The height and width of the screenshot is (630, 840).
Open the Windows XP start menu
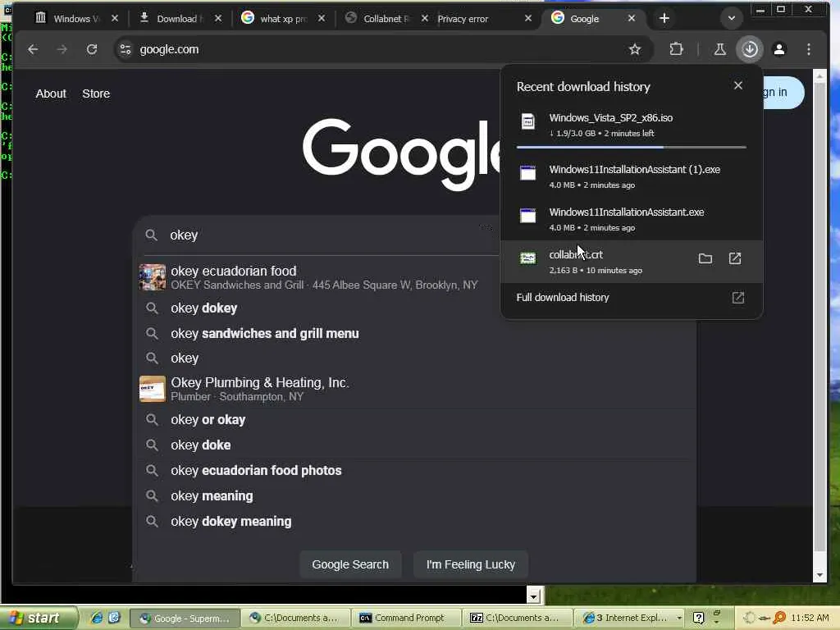pos(38,618)
